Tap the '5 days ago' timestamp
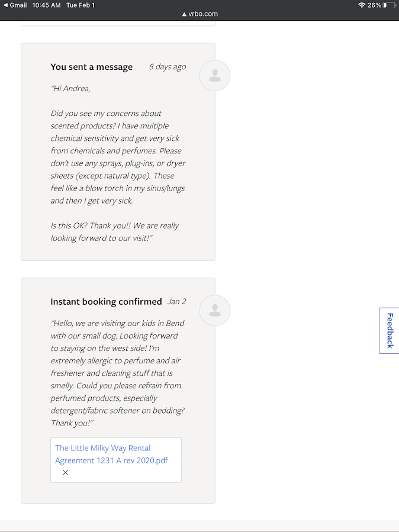 tap(167, 67)
